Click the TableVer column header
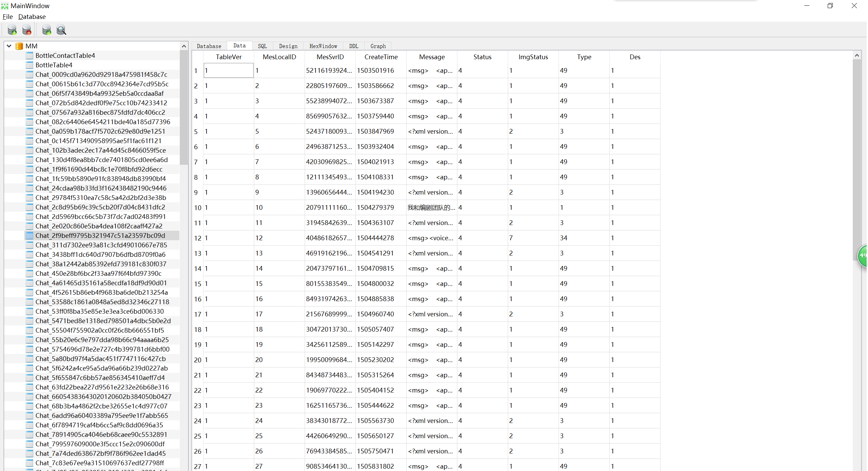This screenshot has height=471, width=868. pyautogui.click(x=229, y=57)
